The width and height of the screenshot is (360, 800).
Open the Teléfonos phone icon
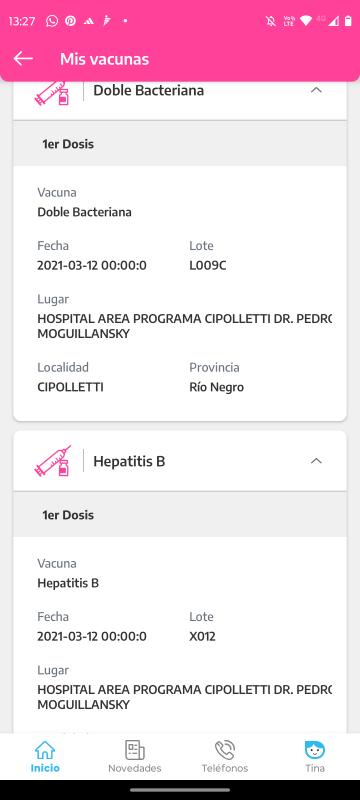(224, 750)
